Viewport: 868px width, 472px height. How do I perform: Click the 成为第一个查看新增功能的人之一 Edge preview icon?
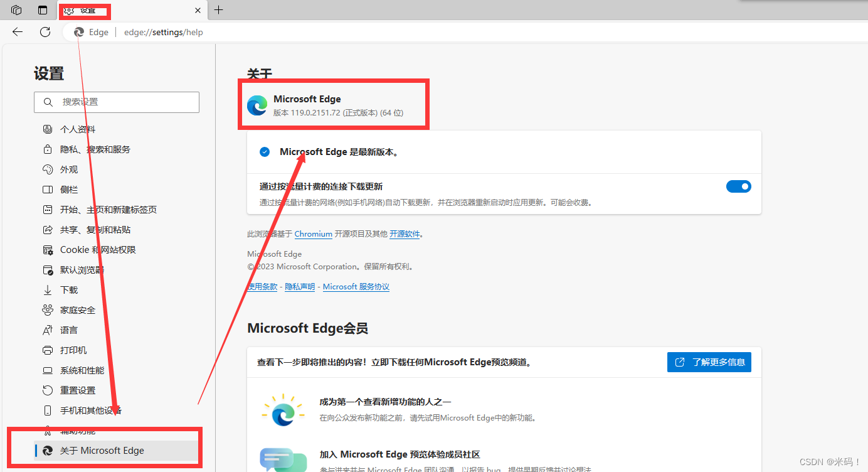click(283, 410)
